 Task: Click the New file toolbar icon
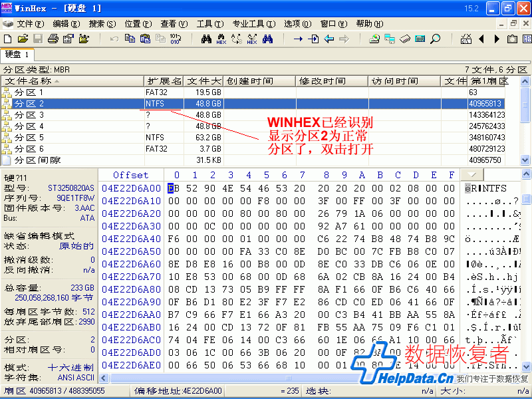coord(7,39)
